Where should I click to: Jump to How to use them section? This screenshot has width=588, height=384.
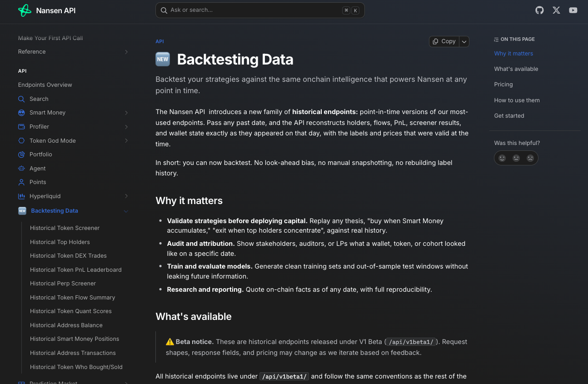click(517, 100)
